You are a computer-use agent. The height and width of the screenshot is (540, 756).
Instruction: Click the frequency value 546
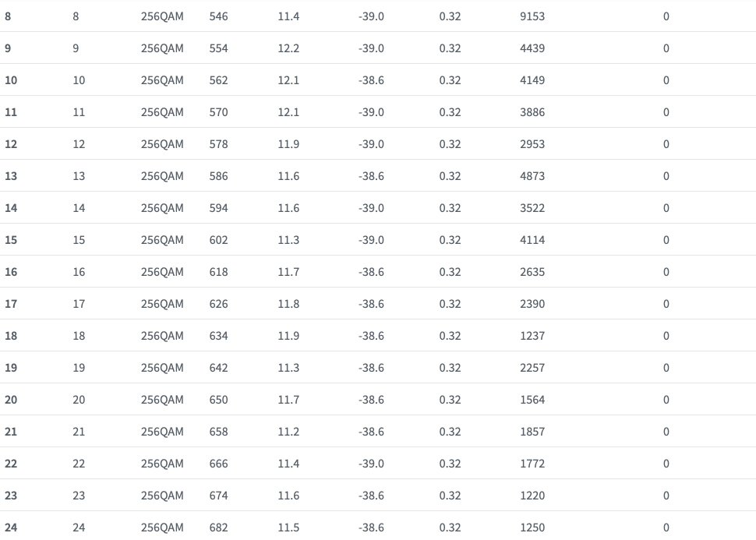pos(219,16)
